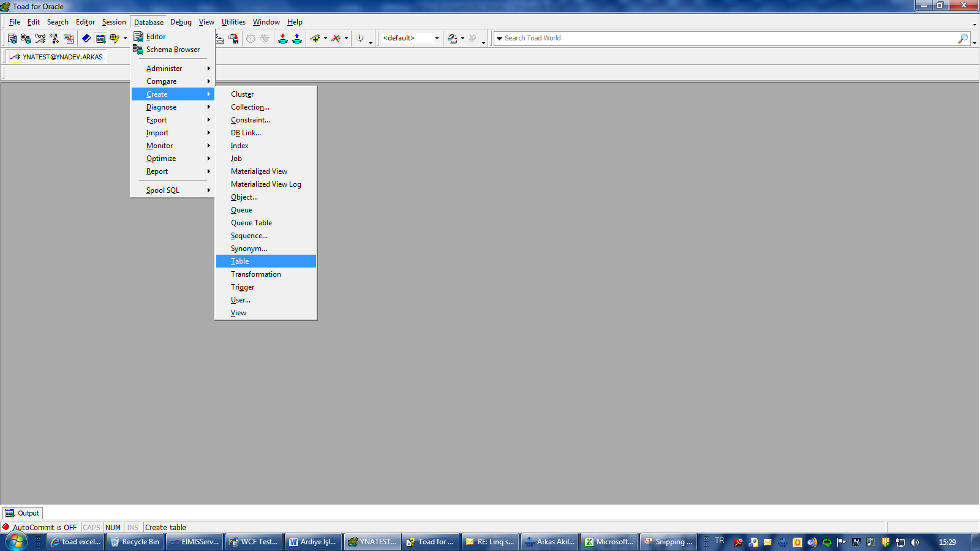Choose DB Link... from Create submenu
The image size is (980, 551).
pos(266,133)
